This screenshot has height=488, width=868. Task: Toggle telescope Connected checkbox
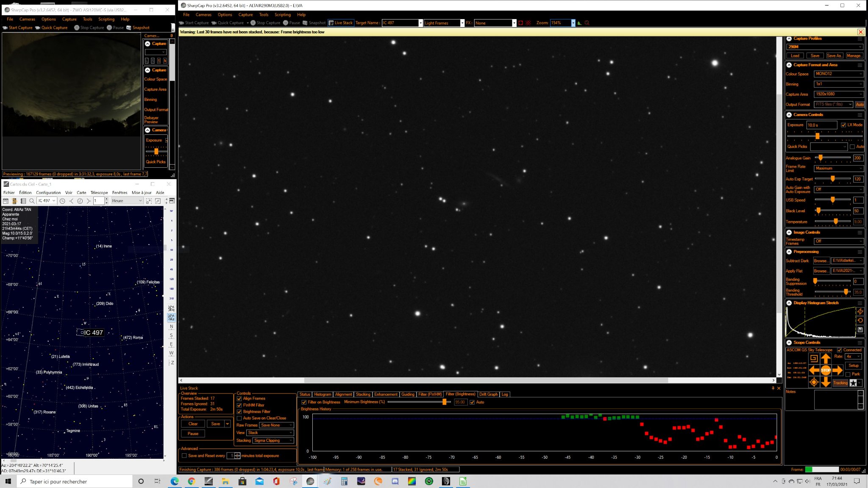(x=839, y=350)
